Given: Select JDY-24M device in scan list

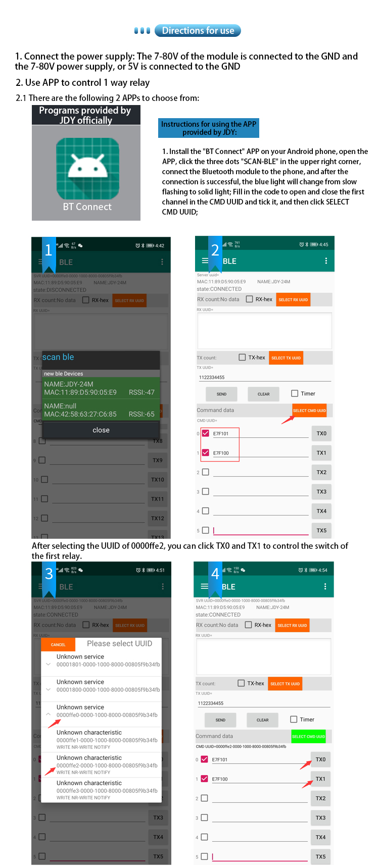Looking at the screenshot, I should pyautogui.click(x=101, y=388).
